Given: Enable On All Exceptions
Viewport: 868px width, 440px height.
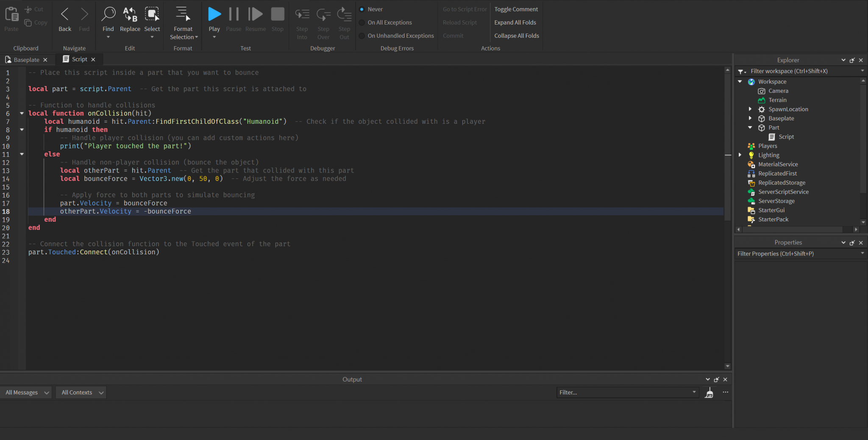Looking at the screenshot, I should pos(362,22).
